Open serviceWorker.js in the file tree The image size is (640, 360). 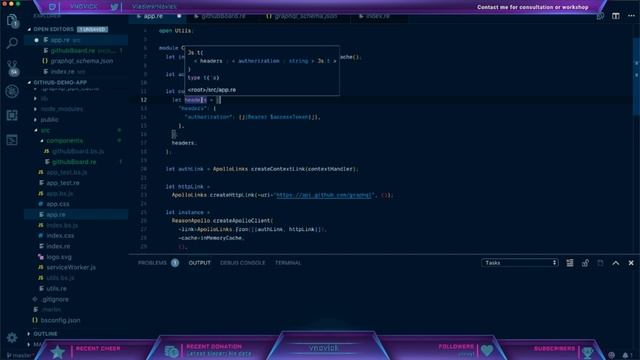[71, 268]
